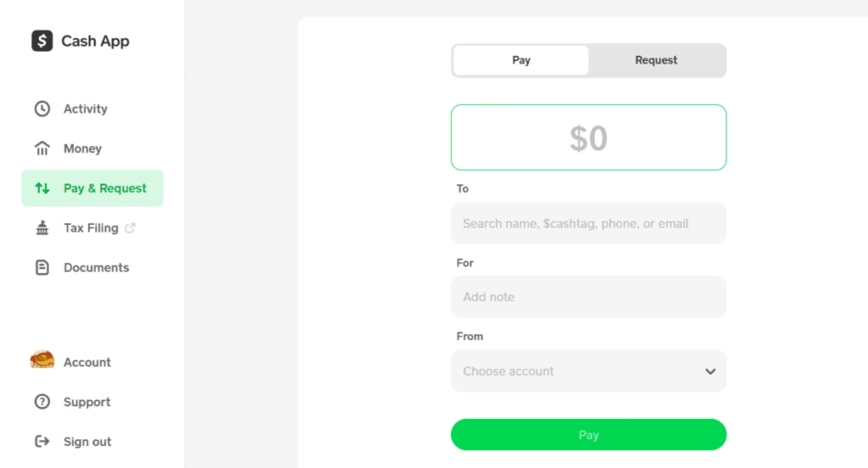
Task: Expand the From account selector
Action: (x=588, y=371)
